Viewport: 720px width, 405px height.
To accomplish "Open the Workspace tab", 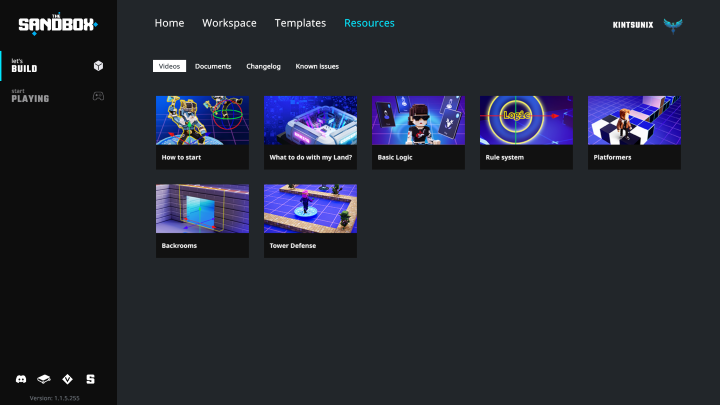I will (x=229, y=23).
